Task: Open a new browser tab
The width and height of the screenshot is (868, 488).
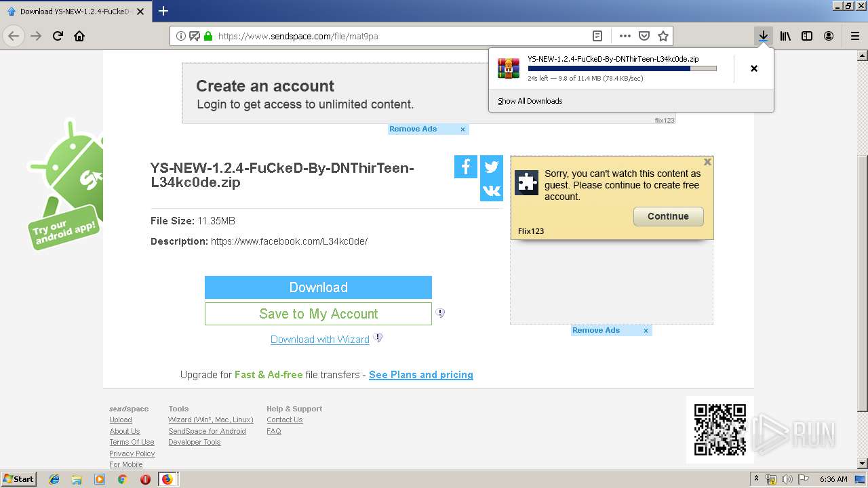Action: pyautogui.click(x=163, y=11)
